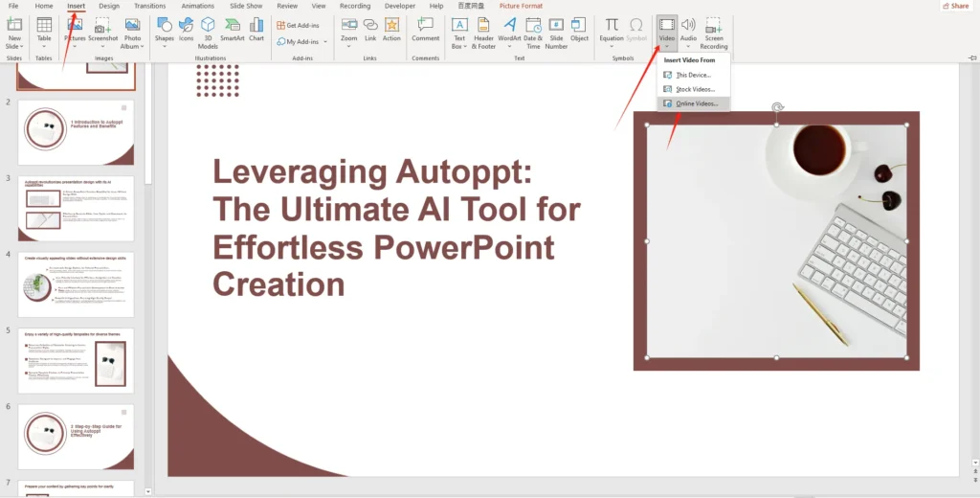The image size is (980, 498).
Task: Expand the Zoom dropdown arrow
Action: (348, 46)
